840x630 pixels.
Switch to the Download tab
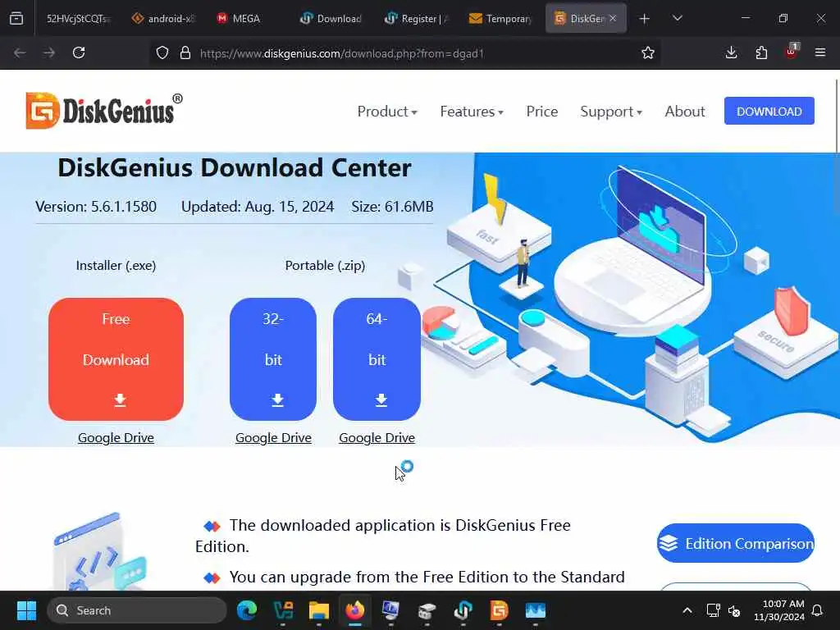pos(331,19)
